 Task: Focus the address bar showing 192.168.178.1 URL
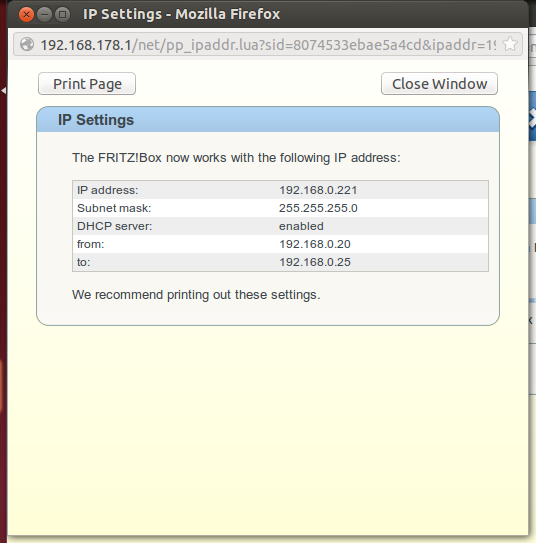268,45
